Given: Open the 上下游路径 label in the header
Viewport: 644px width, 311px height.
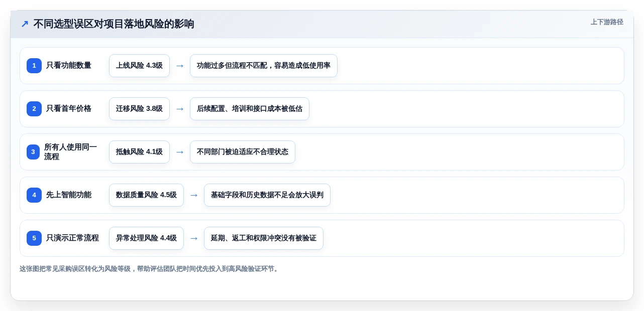Looking at the screenshot, I should point(607,22).
